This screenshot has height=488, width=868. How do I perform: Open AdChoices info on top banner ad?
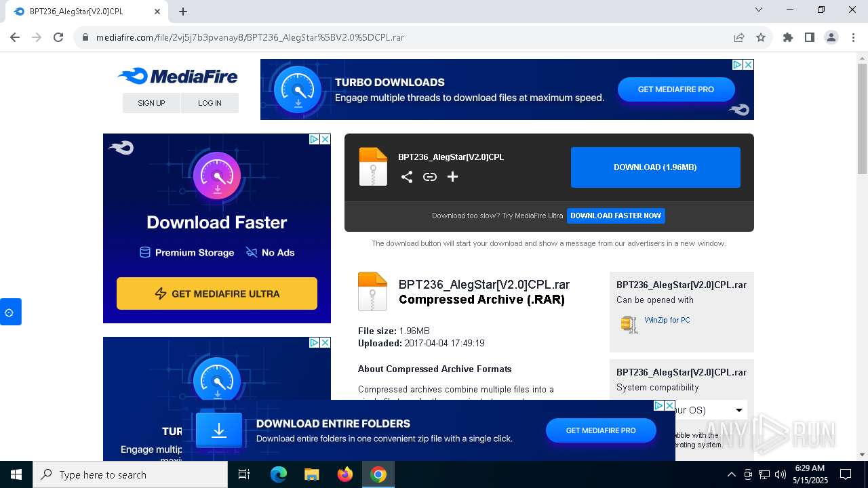[x=738, y=64]
